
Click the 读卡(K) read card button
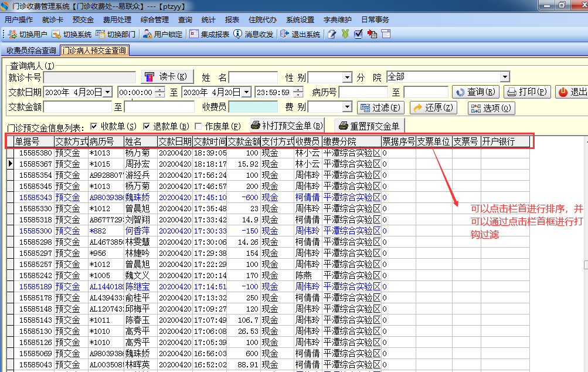coord(167,77)
